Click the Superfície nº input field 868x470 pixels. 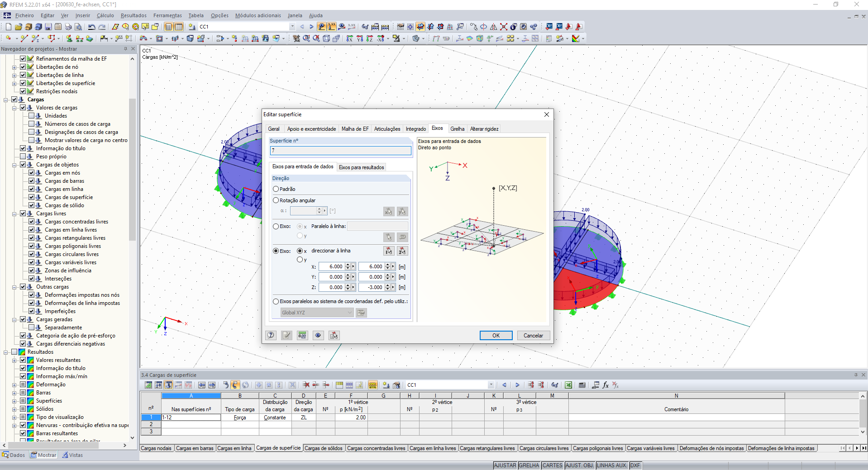pyautogui.click(x=341, y=151)
